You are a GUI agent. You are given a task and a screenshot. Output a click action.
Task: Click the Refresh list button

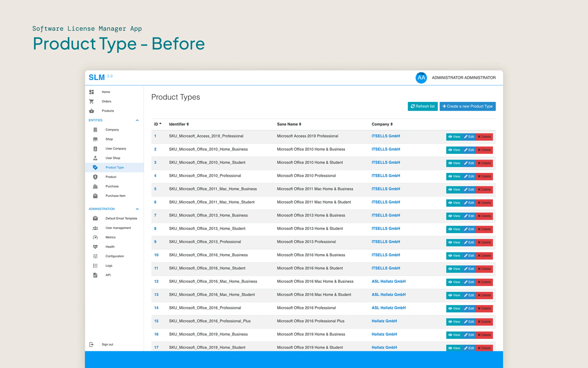pyautogui.click(x=423, y=106)
